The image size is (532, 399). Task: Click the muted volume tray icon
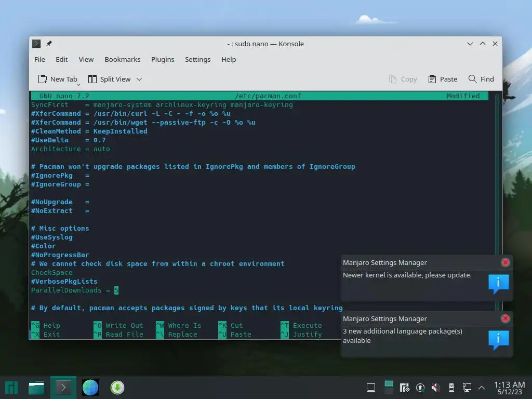(x=436, y=388)
